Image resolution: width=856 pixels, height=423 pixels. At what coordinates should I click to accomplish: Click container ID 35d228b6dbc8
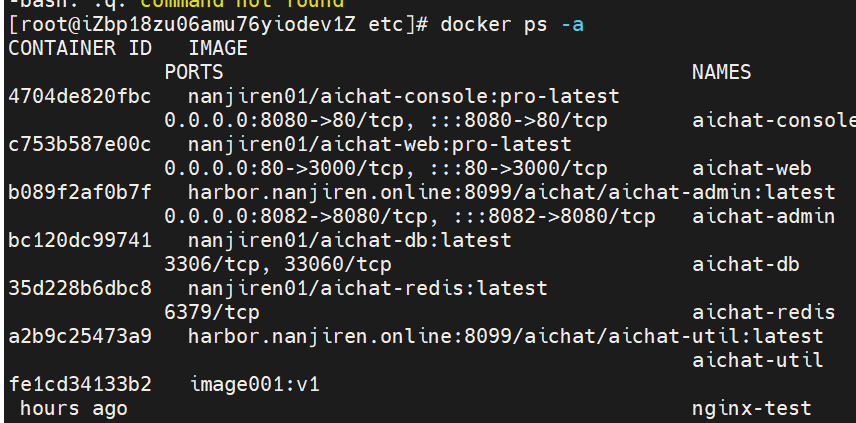click(80, 289)
